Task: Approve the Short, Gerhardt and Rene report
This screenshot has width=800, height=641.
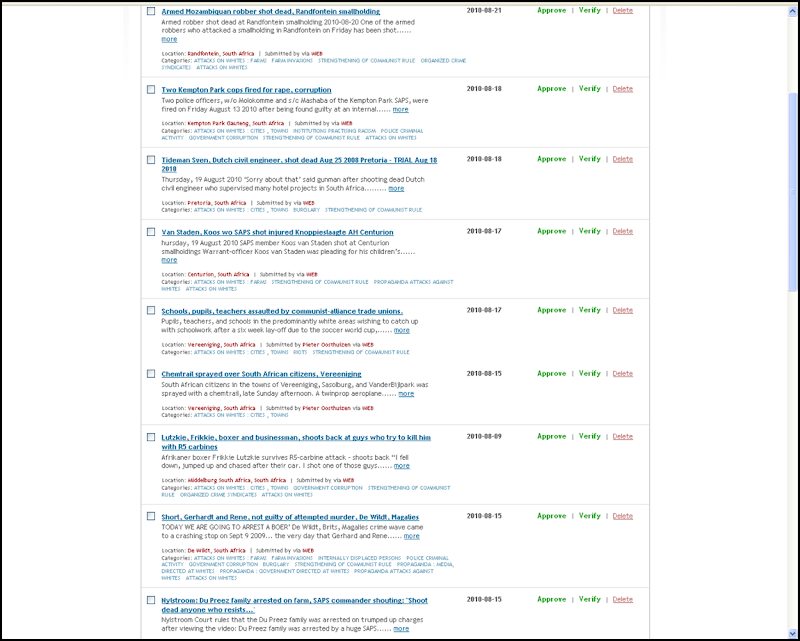Action: [552, 515]
